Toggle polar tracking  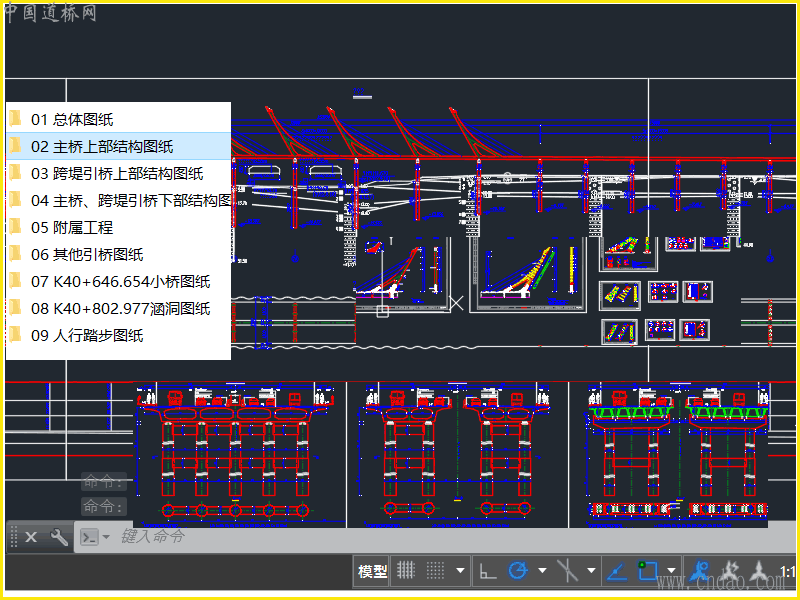coord(518,570)
